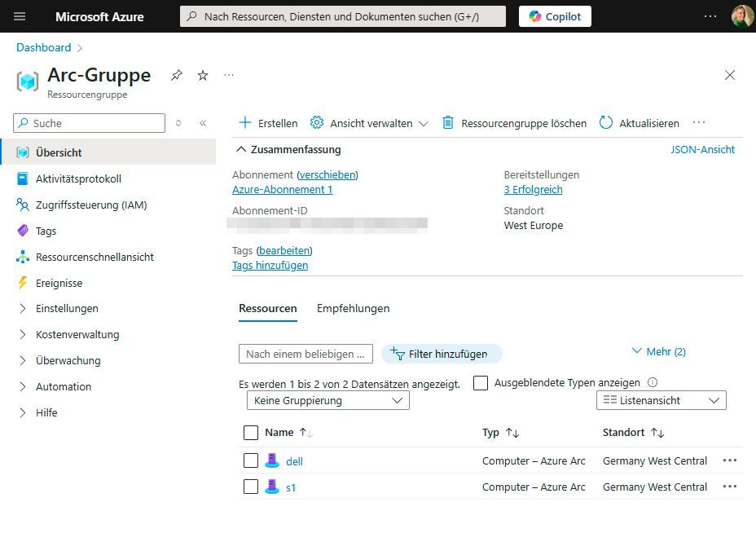Click the verschieben subscription link
The image size is (756, 533).
[327, 174]
